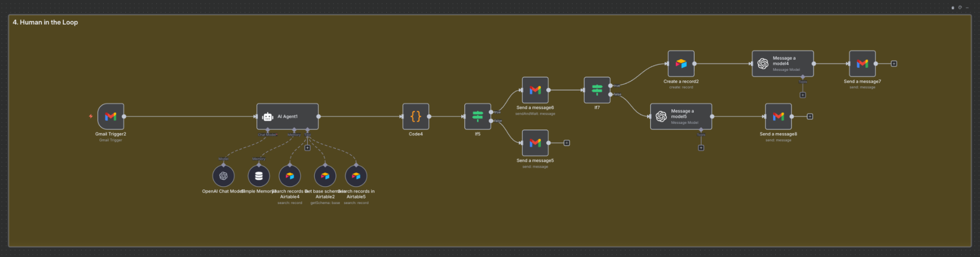Screen dimensions: 980x257
Task: Click the Code4 output connector dot
Action: [x=429, y=116]
